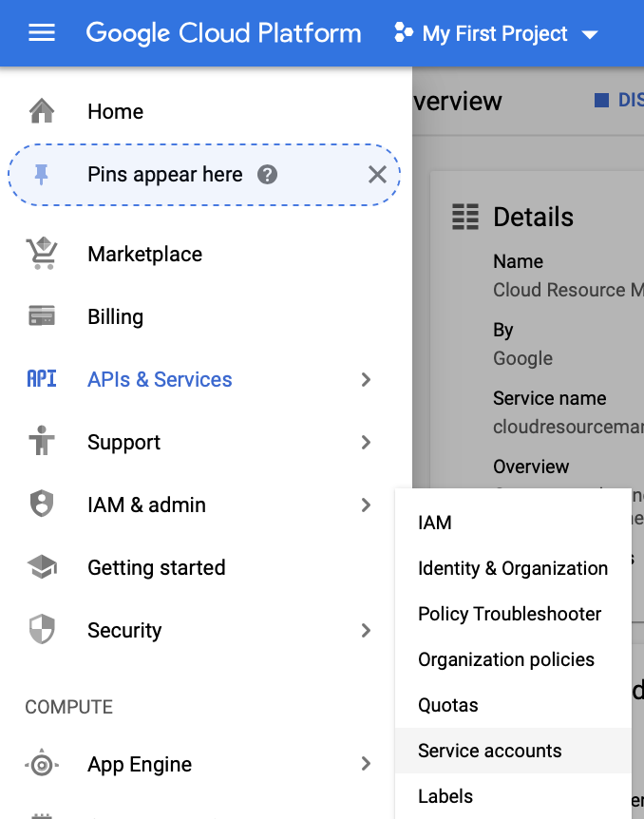Expand the Security submenu chevron
Screen dimensions: 644x819
[366, 631]
